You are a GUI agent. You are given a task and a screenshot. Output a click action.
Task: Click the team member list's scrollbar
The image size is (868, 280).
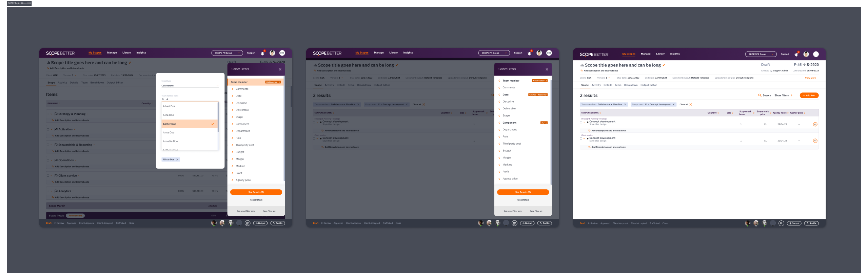218,117
